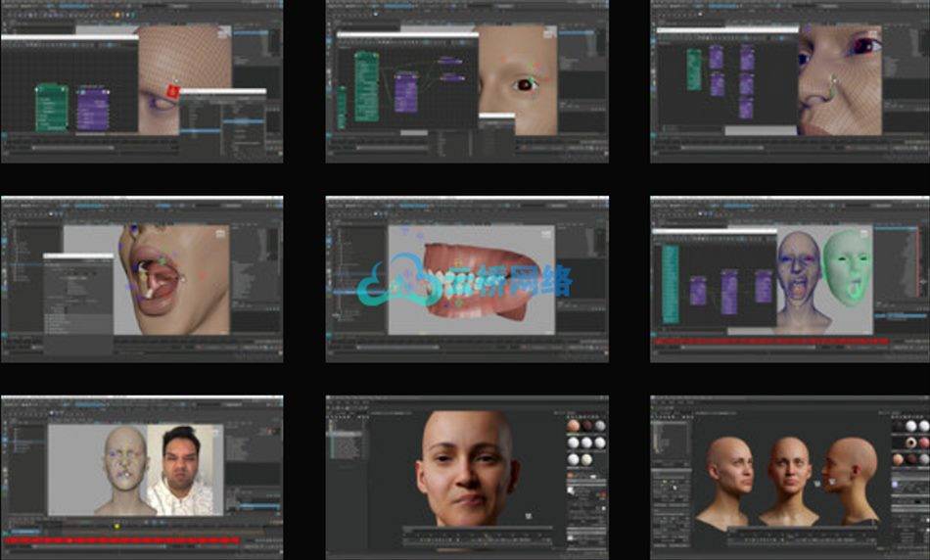930x560 pixels.
Task: Click the grey range slider bar in the eyelid screenshot timeline
Action: (72, 148)
